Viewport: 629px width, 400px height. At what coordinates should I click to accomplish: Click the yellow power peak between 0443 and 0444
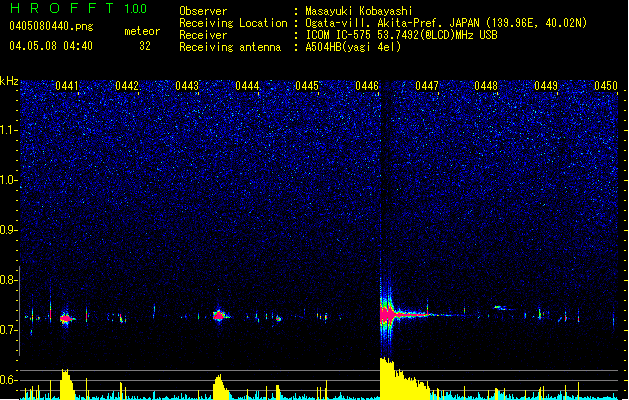click(219, 387)
